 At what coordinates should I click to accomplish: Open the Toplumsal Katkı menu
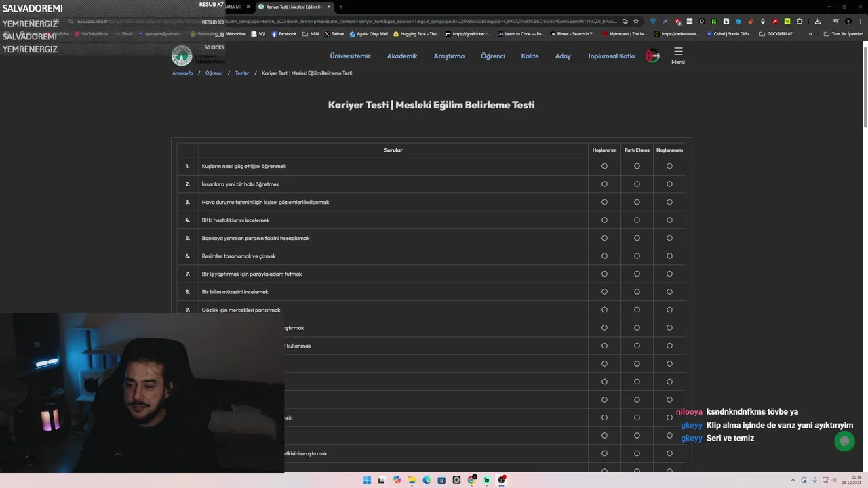pyautogui.click(x=611, y=56)
